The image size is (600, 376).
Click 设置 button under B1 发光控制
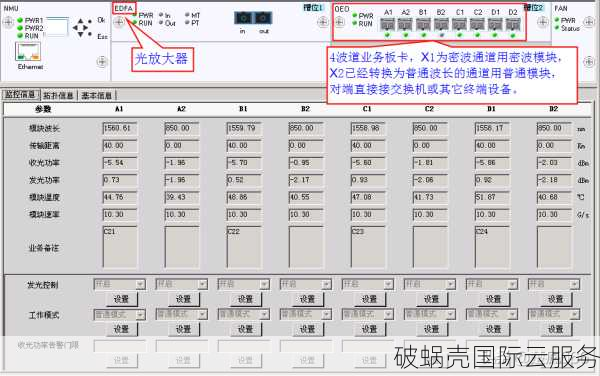(x=245, y=299)
